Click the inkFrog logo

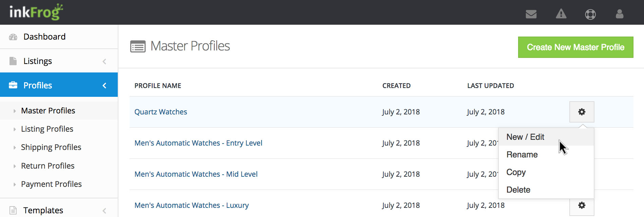(x=36, y=12)
